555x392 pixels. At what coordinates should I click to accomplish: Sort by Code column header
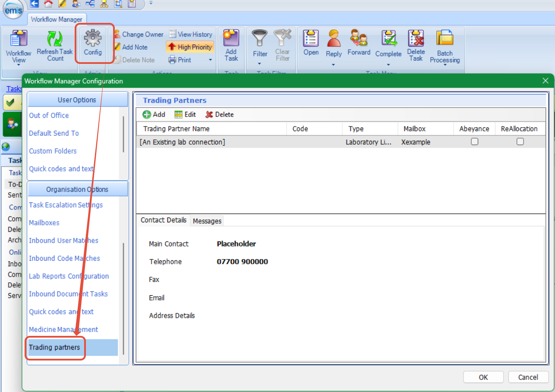coord(315,129)
